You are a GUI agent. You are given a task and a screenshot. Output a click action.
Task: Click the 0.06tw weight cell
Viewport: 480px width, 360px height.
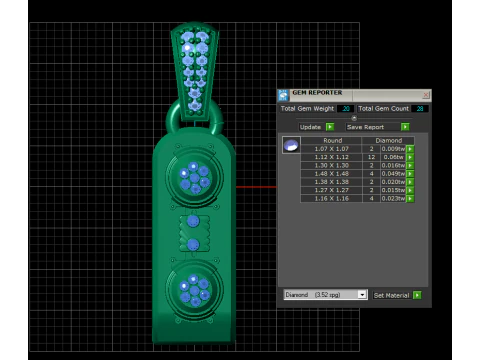coord(393,157)
